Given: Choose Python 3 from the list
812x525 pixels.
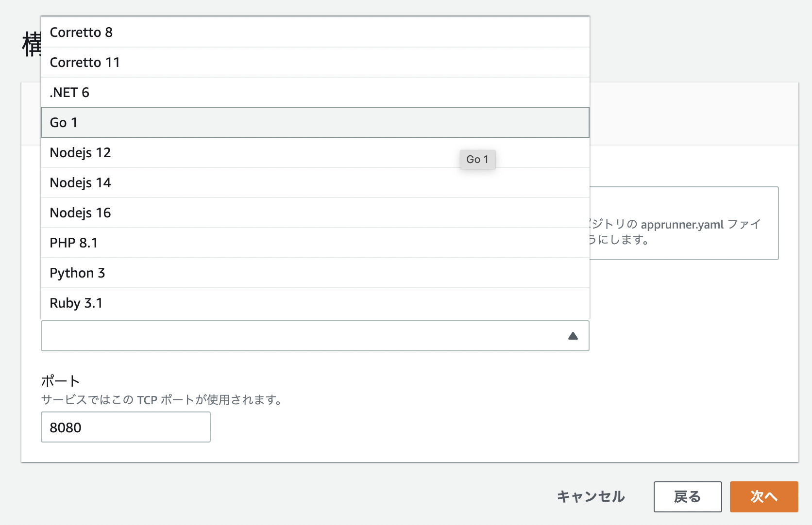Looking at the screenshot, I should 315,273.
